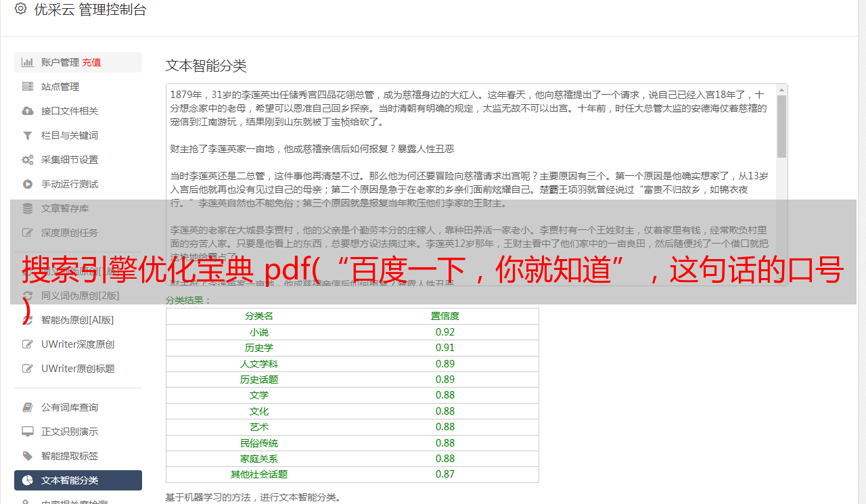The width and height of the screenshot is (866, 504).
Task: Click the gear icon beside 优采云 管理控制台
Action: point(20,9)
